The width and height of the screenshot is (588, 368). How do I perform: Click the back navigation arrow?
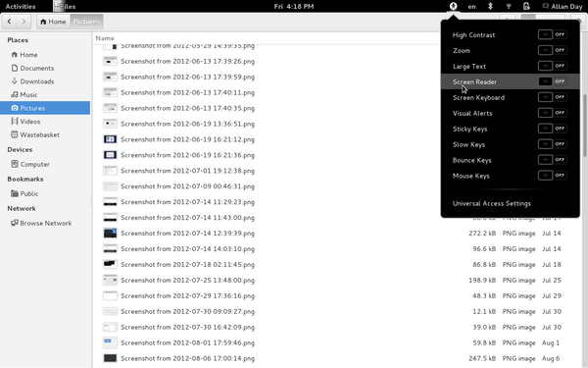coord(10,22)
